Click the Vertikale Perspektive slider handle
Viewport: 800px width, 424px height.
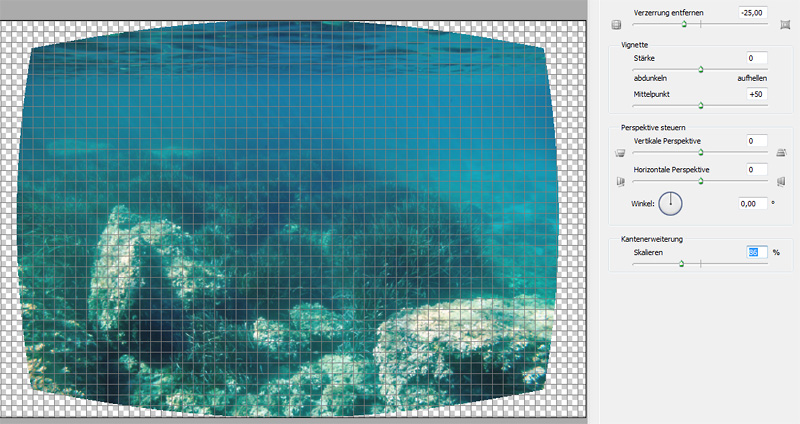[700, 153]
